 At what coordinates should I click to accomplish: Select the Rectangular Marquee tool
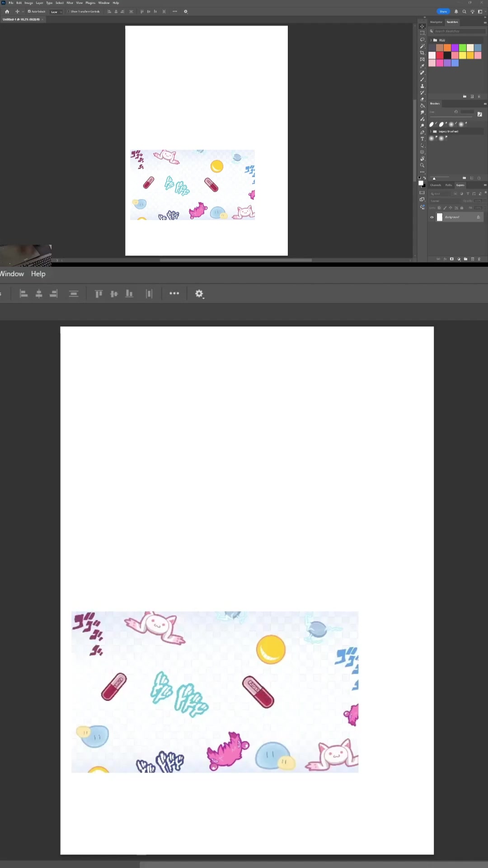click(422, 33)
